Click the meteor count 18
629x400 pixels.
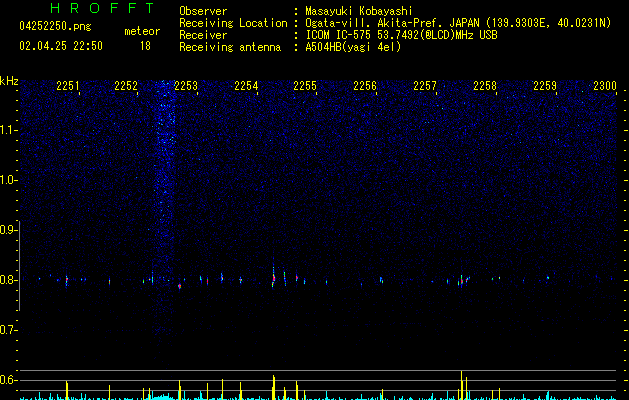tap(145, 46)
